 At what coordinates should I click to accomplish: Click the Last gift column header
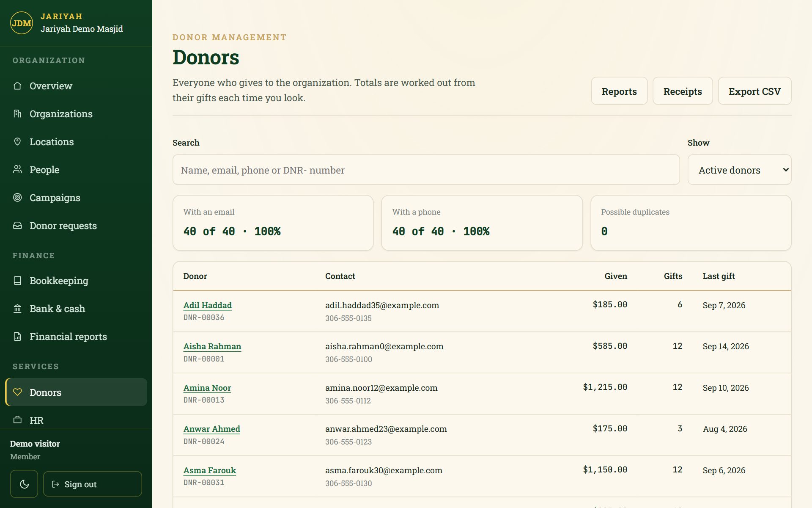point(719,276)
